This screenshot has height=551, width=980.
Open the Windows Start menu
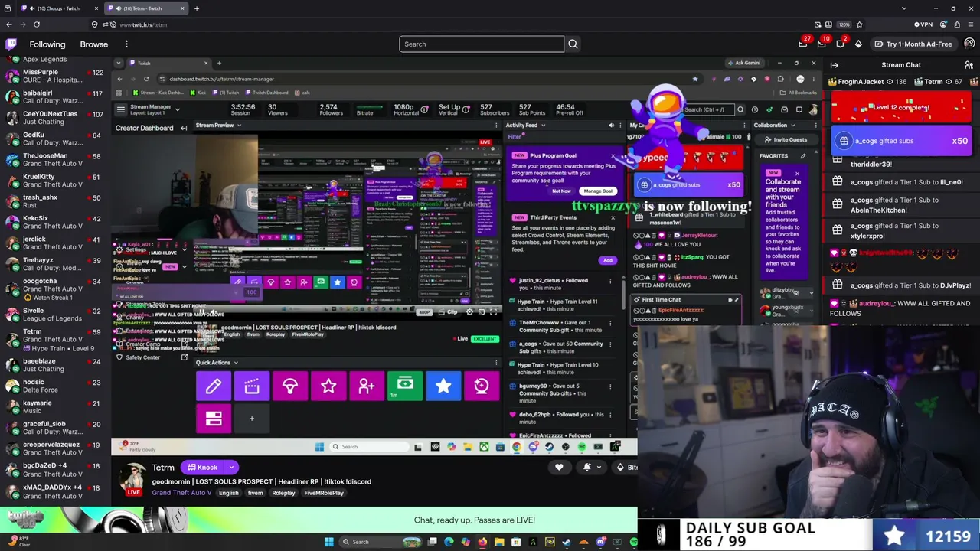[329, 542]
